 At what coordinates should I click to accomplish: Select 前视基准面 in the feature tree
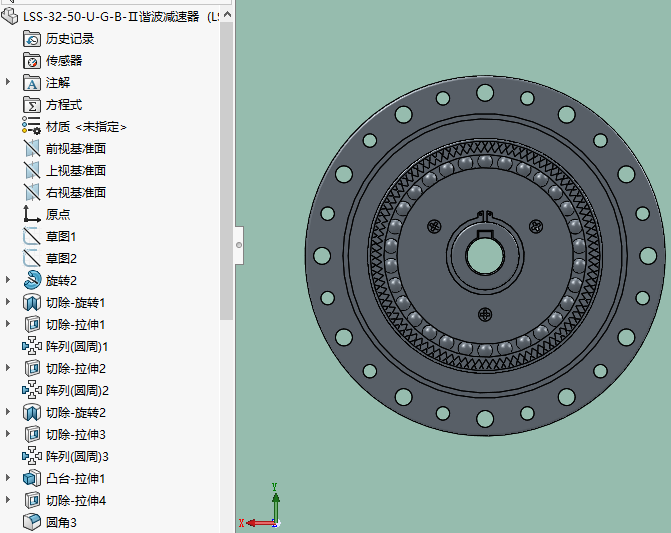(76, 149)
